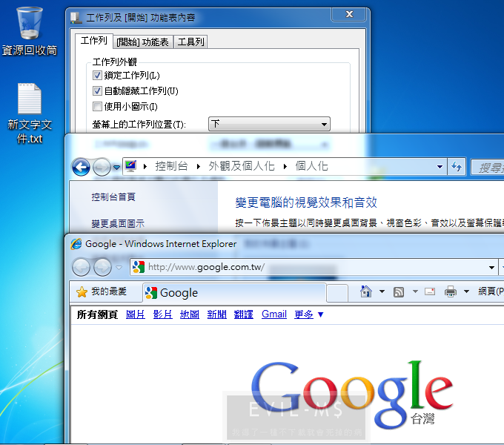Open the Recycle Bin desktop icon
Image resolution: width=504 pixels, height=445 pixels.
click(29, 31)
